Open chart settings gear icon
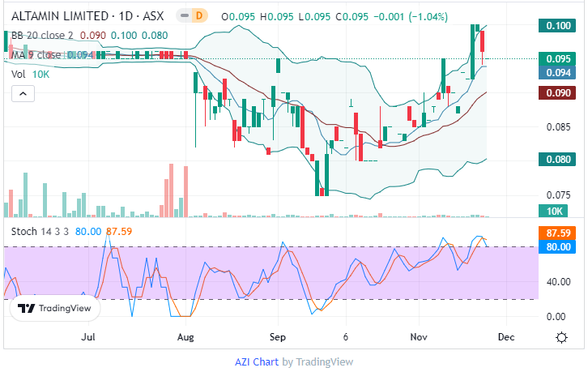The height and width of the screenshot is (372, 588). (560, 336)
